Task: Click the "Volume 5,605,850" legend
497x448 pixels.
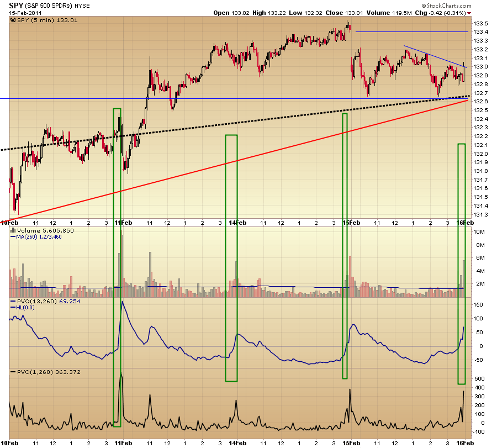Action: [45, 230]
